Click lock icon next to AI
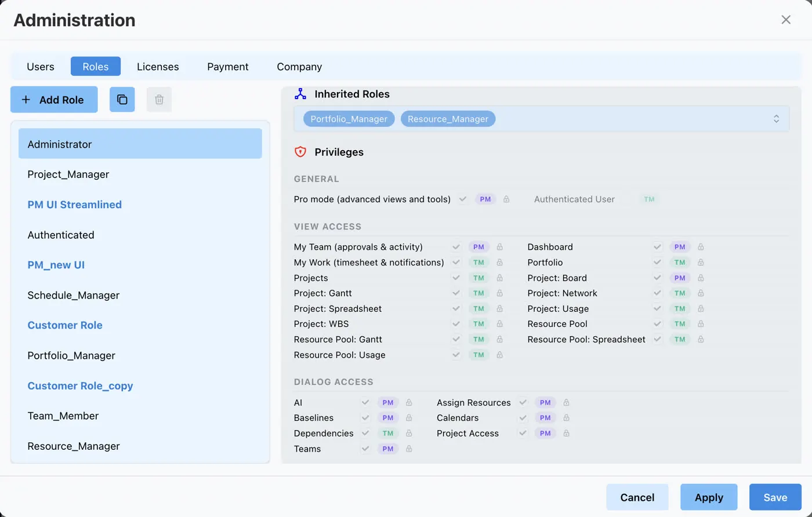The width and height of the screenshot is (812, 517). 409,402
